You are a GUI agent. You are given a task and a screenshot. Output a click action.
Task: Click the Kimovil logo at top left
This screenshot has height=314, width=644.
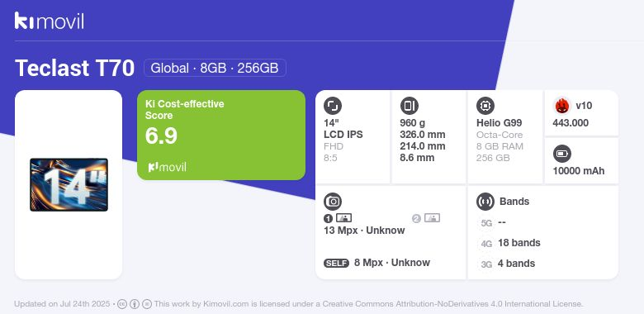pos(50,21)
